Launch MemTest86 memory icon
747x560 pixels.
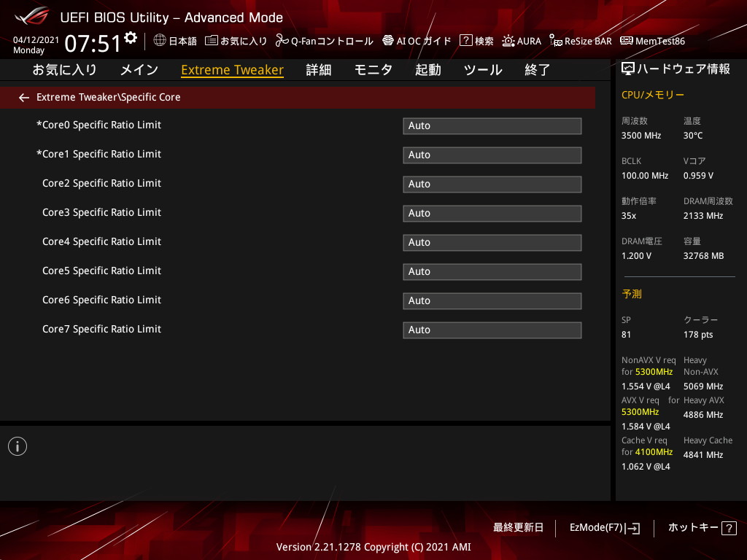point(627,41)
